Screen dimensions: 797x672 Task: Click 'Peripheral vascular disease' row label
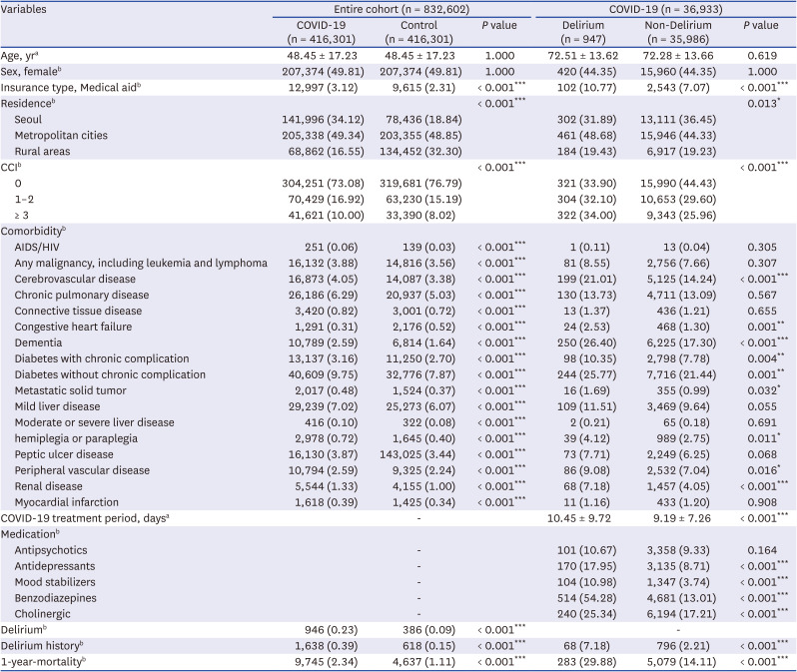82,470
